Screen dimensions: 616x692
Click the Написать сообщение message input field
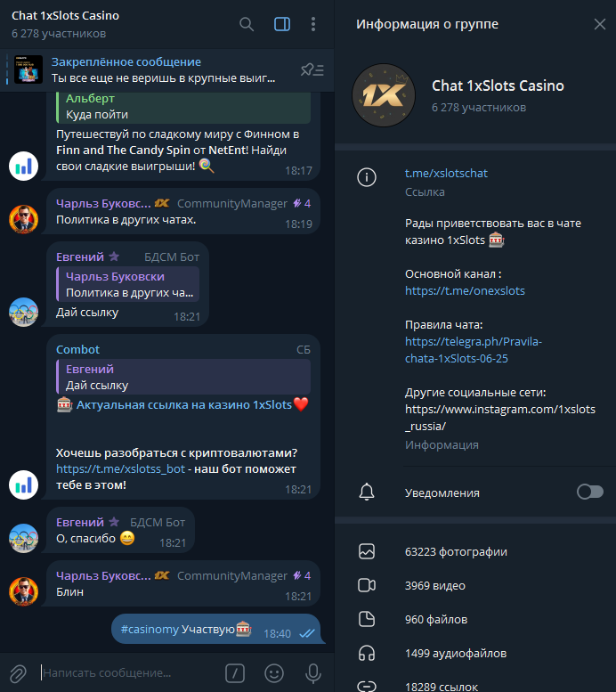pos(130,673)
